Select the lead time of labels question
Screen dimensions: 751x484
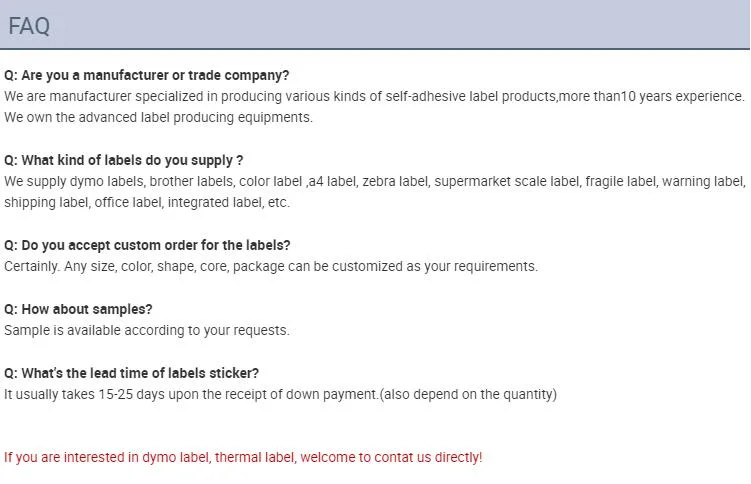point(131,373)
